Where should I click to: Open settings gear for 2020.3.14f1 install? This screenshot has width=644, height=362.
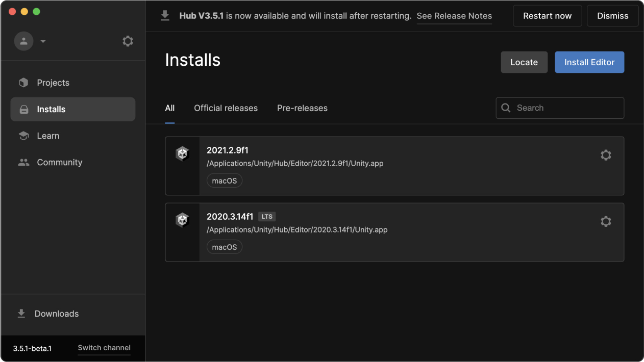pyautogui.click(x=606, y=221)
